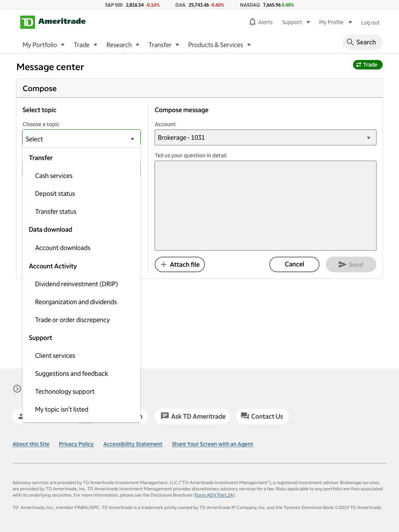Click the circled arrow expand icon
Viewport: 399px width, 532px height.
(17, 389)
